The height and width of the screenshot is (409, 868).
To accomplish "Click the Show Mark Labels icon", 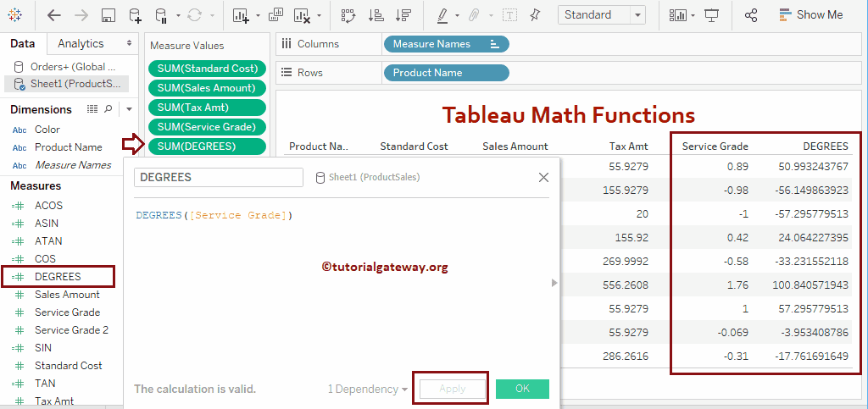I will pos(509,15).
